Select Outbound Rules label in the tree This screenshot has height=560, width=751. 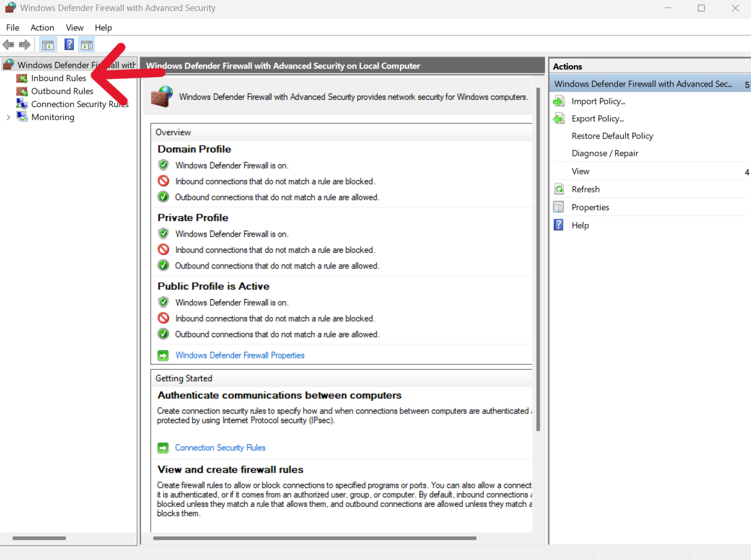[x=62, y=91]
